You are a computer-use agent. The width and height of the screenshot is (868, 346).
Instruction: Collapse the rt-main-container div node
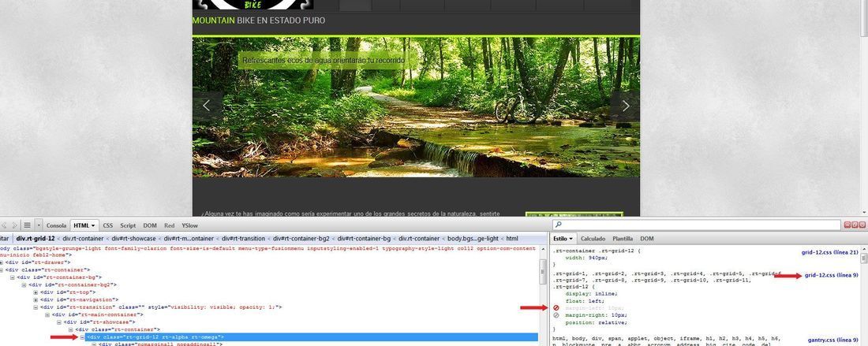[47, 315]
